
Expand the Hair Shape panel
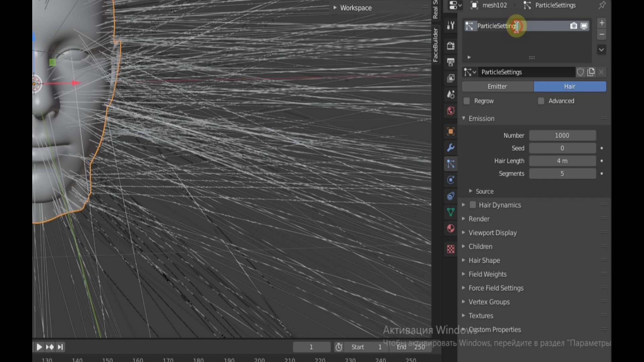[484, 260]
